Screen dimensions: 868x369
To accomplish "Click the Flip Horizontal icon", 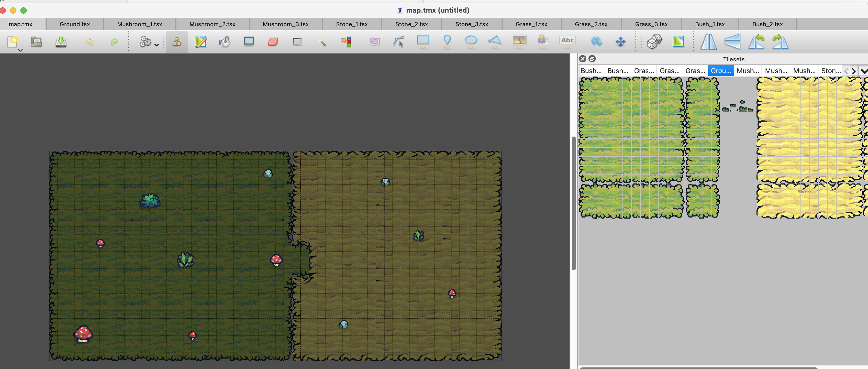I will coord(708,42).
